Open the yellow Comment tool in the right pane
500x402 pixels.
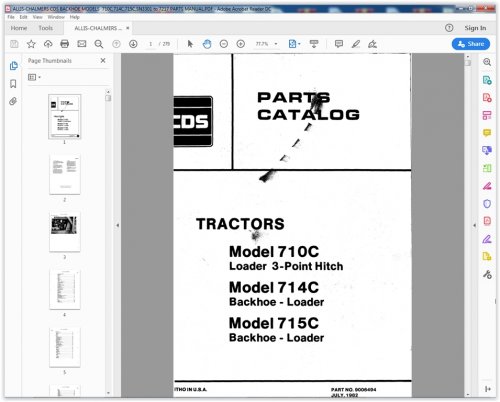pyautogui.click(x=487, y=133)
